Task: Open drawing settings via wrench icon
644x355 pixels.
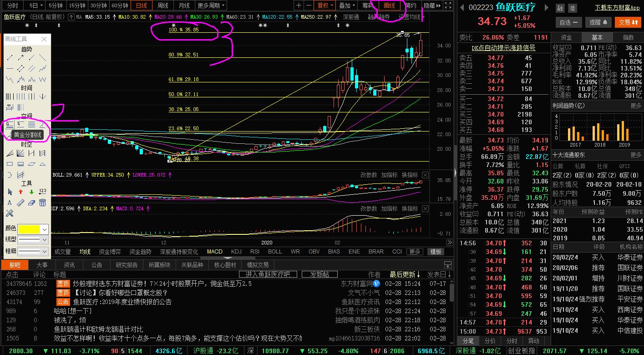Action: pyautogui.click(x=10, y=212)
